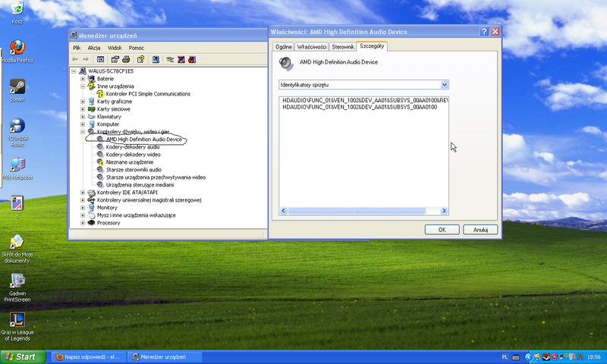Click the OK button
607x364 pixels.
pos(442,230)
